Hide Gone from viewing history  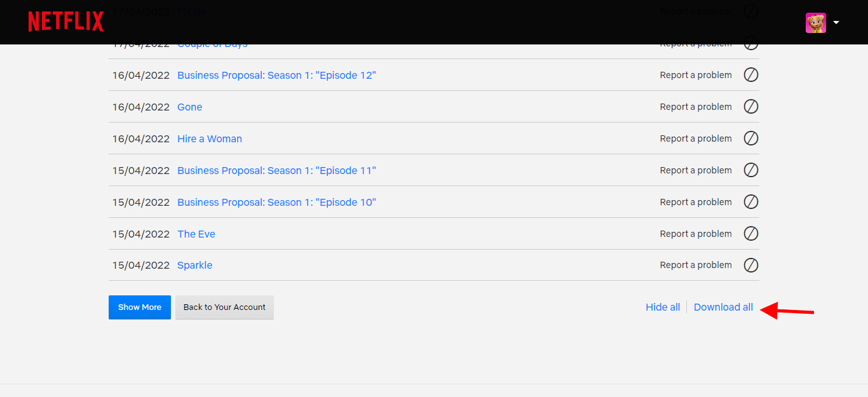[x=751, y=107]
